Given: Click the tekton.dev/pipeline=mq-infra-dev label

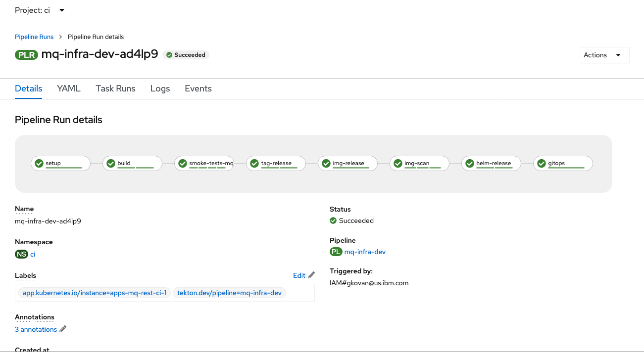Looking at the screenshot, I should click(229, 293).
